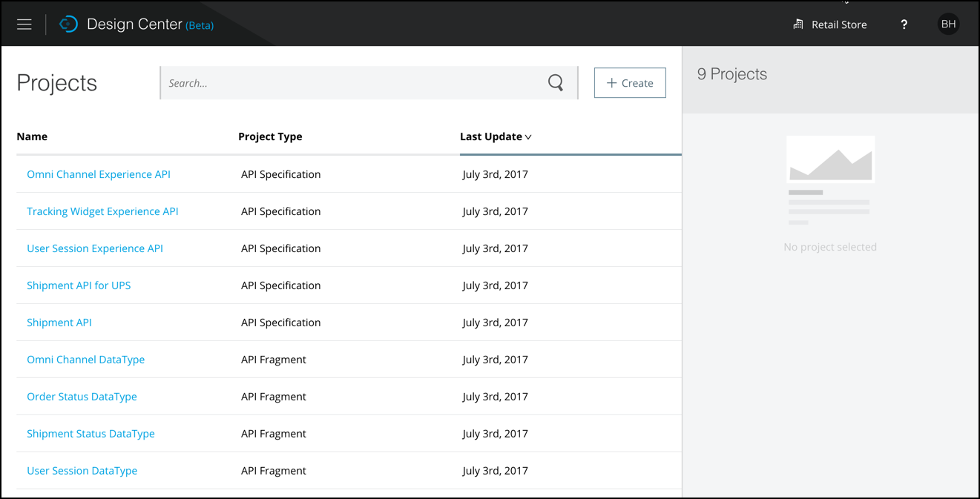The image size is (980, 499).
Task: Open Shipment Status DataType fragment
Action: pyautogui.click(x=91, y=434)
